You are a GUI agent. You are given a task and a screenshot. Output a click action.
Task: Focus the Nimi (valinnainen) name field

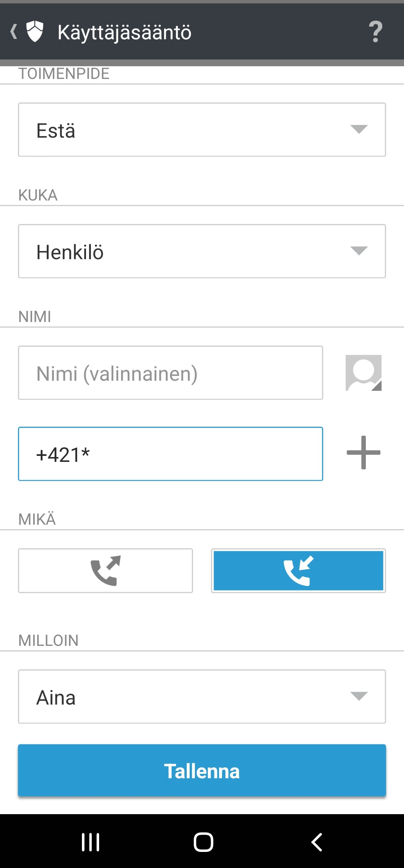(x=171, y=373)
